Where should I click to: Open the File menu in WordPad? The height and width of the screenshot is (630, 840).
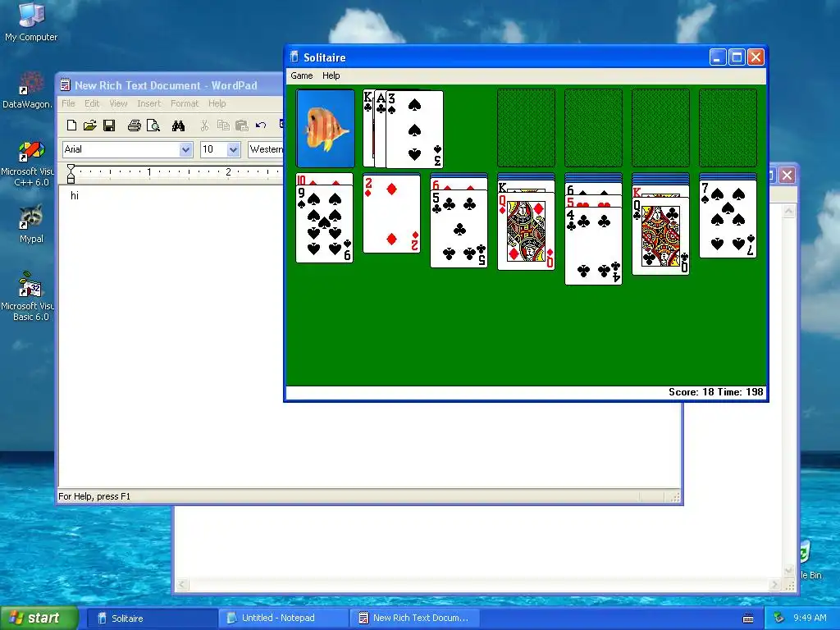68,103
